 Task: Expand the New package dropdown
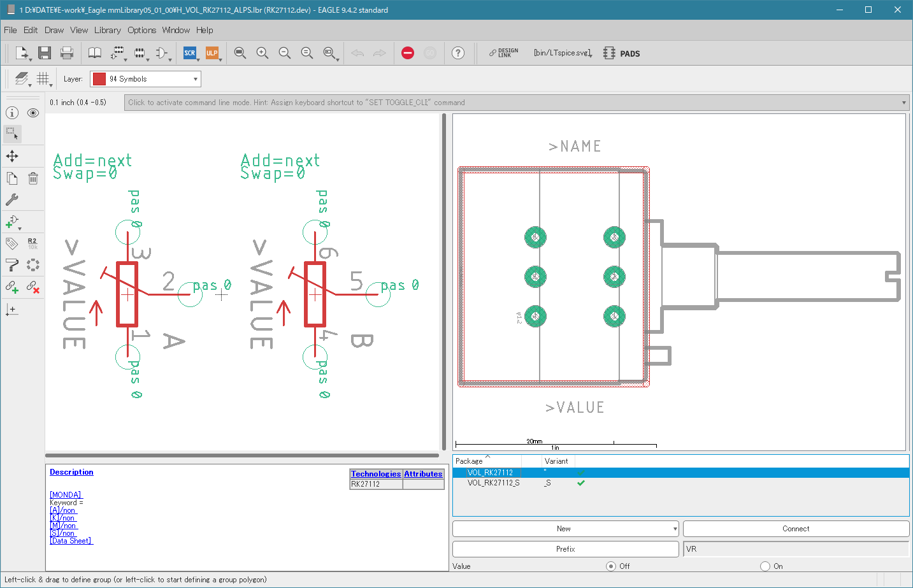point(675,529)
